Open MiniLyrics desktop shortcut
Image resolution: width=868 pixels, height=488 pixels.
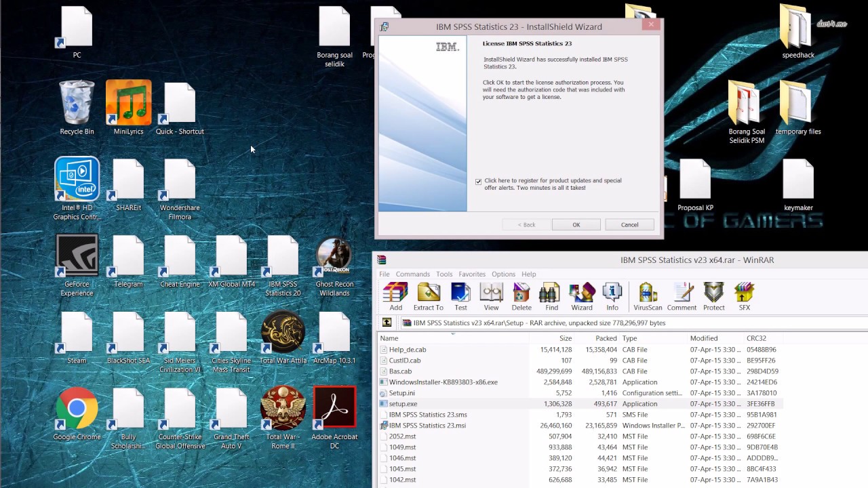[x=128, y=108]
